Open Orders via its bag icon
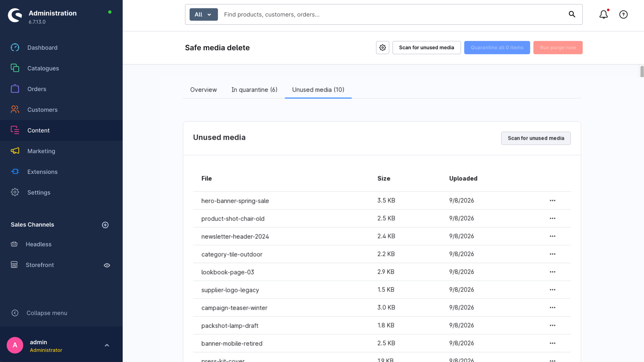The image size is (644, 362). [x=15, y=89]
